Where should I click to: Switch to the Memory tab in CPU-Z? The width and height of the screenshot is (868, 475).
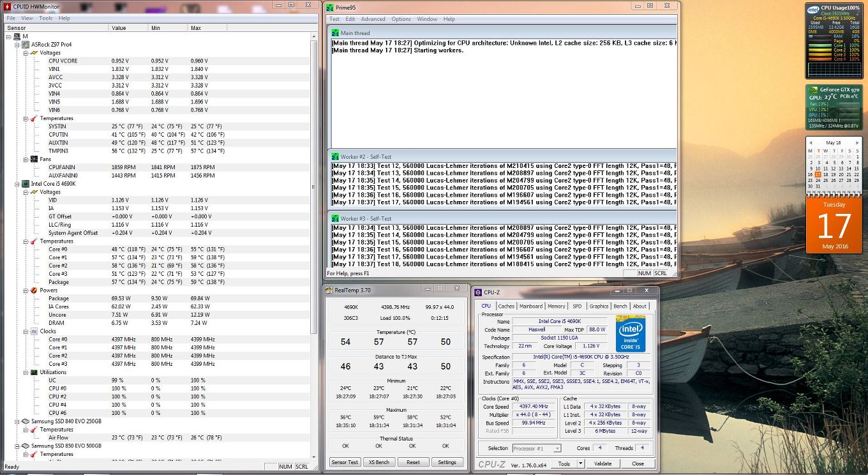coord(556,306)
